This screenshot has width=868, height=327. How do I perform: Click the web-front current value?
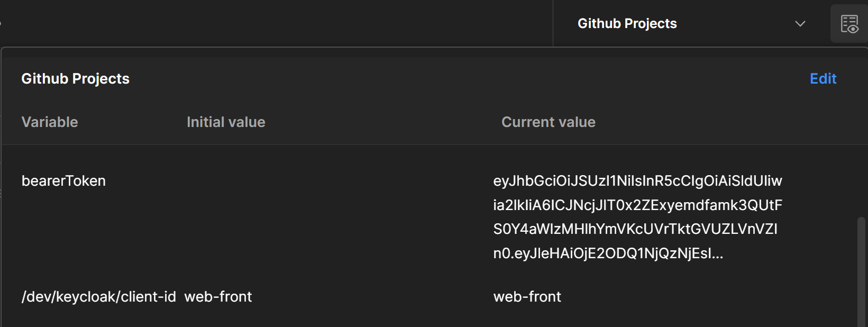(x=527, y=297)
